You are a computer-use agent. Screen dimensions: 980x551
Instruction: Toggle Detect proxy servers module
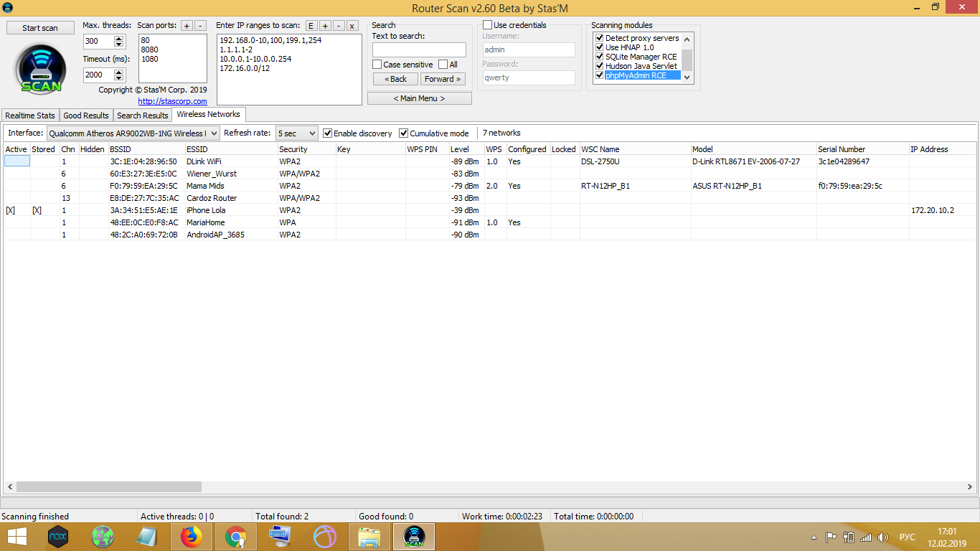click(x=600, y=38)
